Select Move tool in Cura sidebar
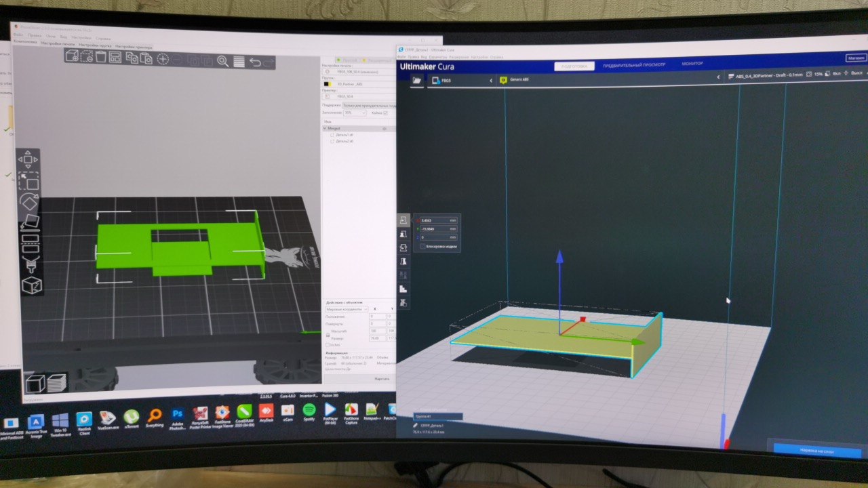868x488 pixels. (x=403, y=220)
